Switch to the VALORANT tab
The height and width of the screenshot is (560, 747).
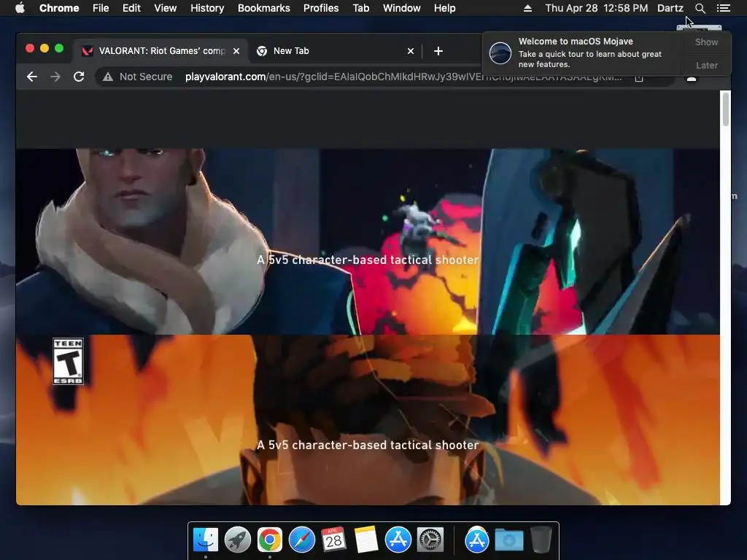coord(160,51)
